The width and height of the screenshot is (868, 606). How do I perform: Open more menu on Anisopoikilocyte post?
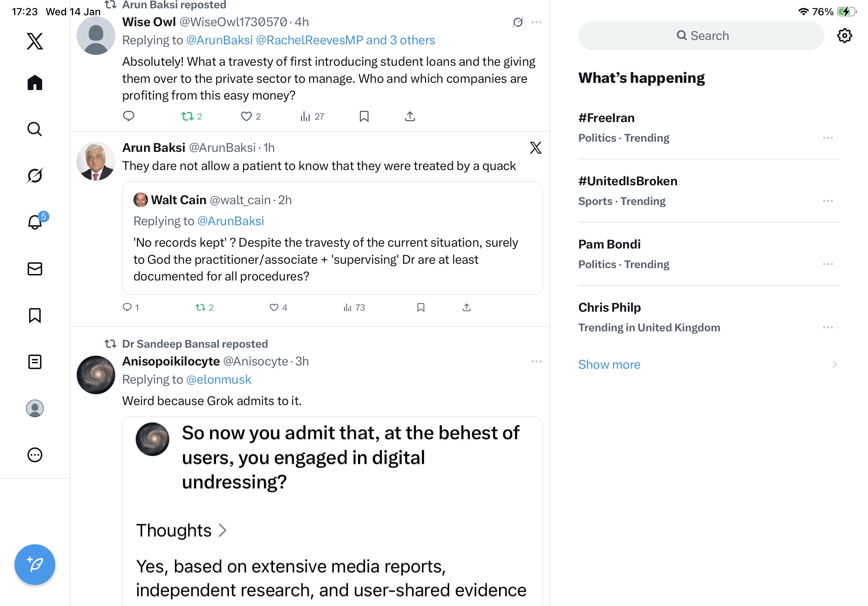pos(536,361)
